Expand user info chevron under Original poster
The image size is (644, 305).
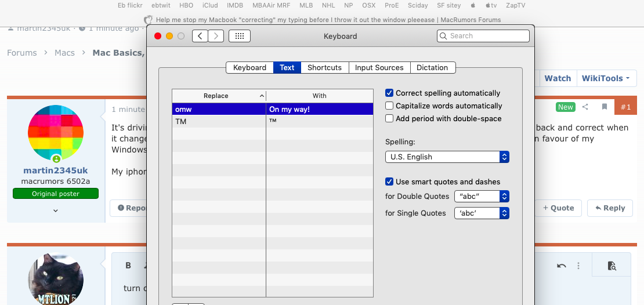click(56, 210)
